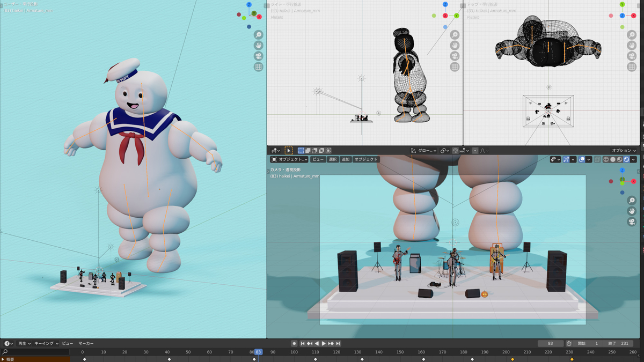Viewport: 644px width, 362px height.
Task: Click current frame field showing 83
Action: click(x=551, y=343)
